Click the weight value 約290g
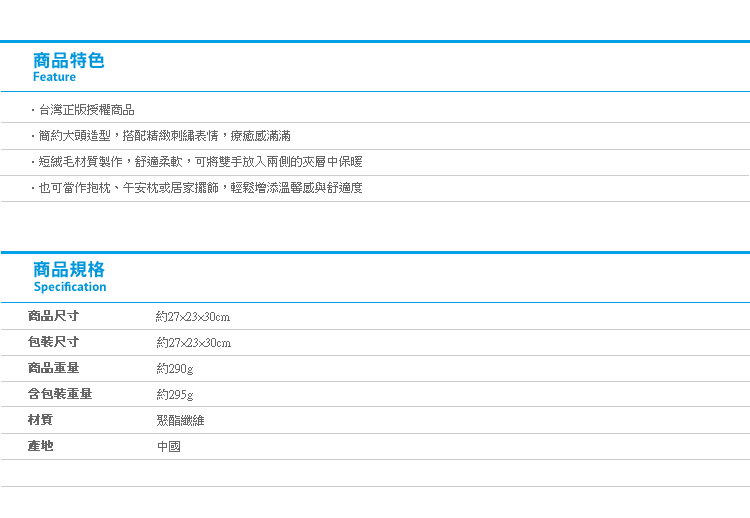This screenshot has width=750, height=518. point(175,369)
